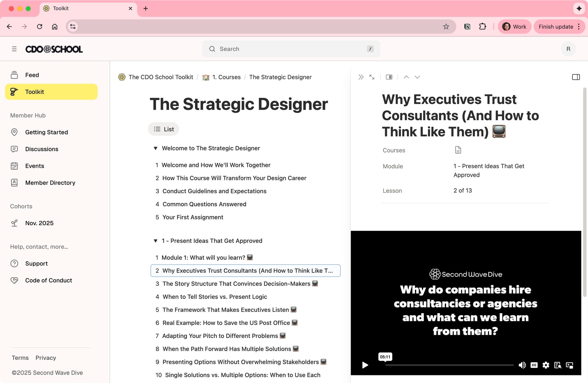Open video transcript search icon
Viewport: 588px width, 383px height.
[558, 365]
